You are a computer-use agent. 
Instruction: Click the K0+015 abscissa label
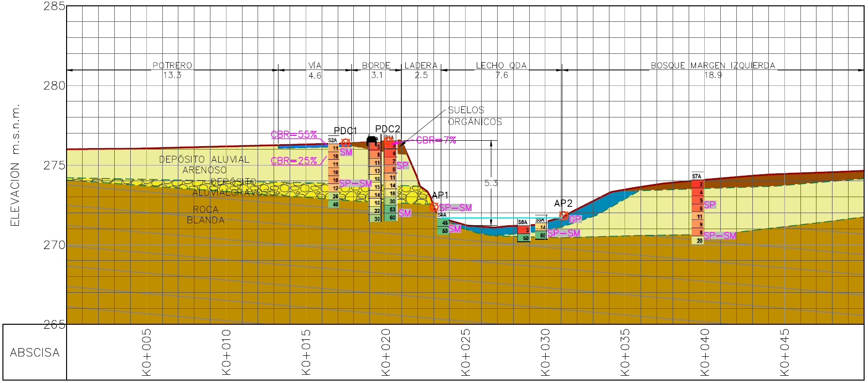coord(306,352)
